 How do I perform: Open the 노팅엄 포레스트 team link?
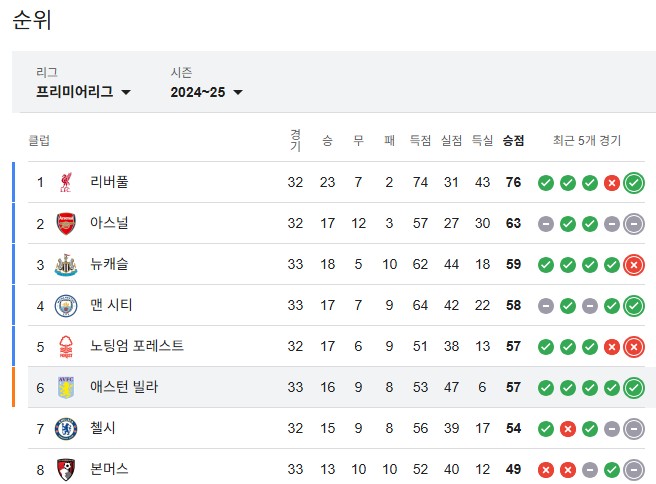137,346
